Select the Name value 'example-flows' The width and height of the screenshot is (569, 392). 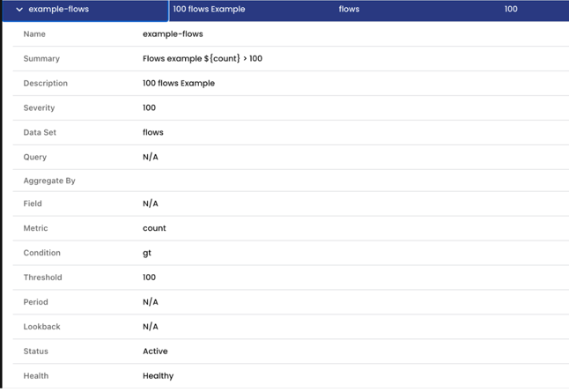[173, 34]
